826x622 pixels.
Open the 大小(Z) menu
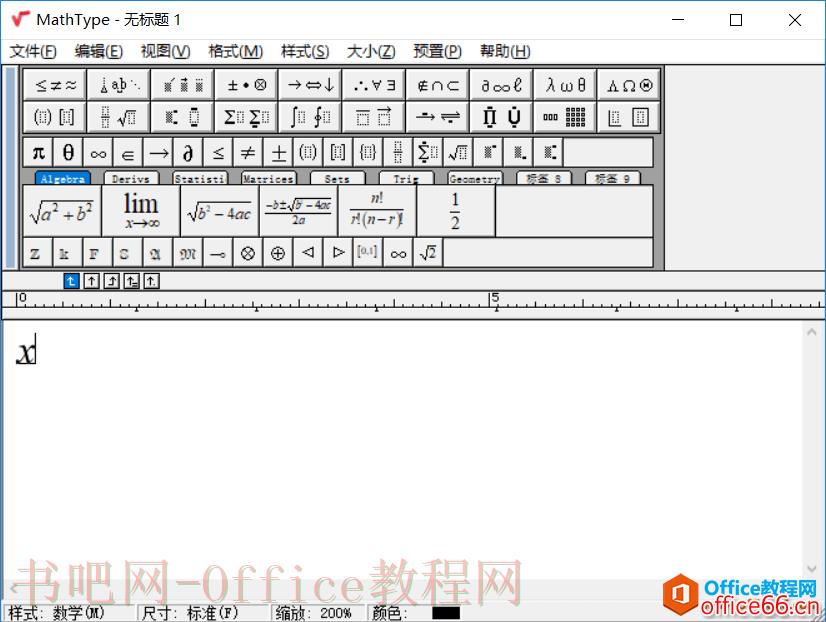tap(371, 51)
